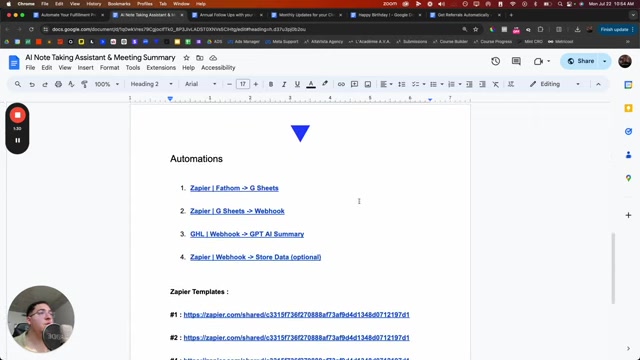Viewport: 640px width, 360px height.
Task: Stop the screen recording
Action: pos(18,115)
